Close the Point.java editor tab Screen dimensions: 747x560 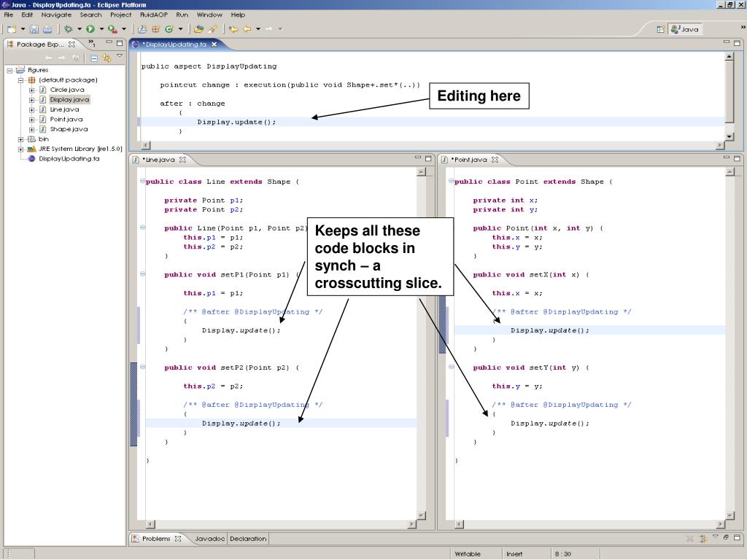pos(495,160)
